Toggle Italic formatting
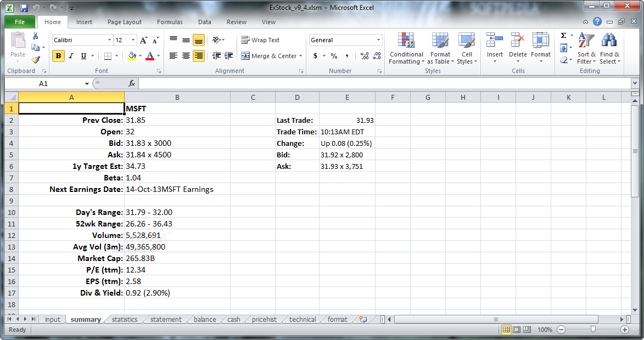 click(71, 56)
